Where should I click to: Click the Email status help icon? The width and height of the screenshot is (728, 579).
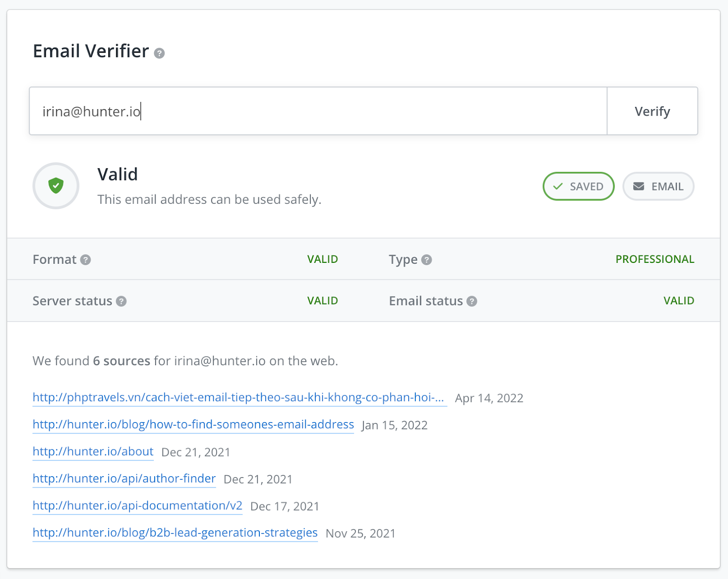[472, 301]
